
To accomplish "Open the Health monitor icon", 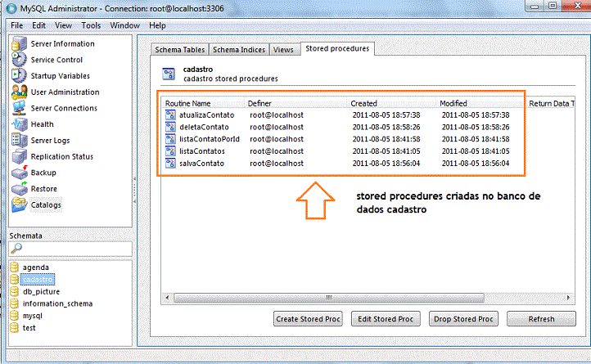I will tap(19, 124).
